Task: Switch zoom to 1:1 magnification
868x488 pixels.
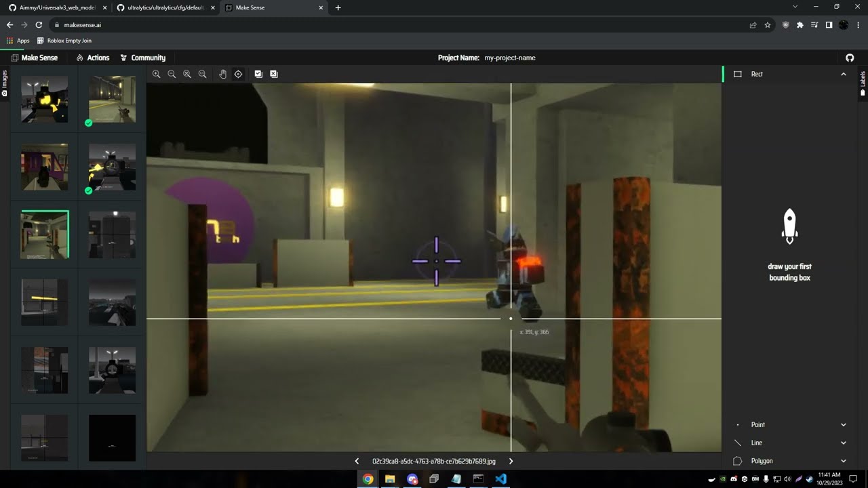Action: tap(202, 74)
